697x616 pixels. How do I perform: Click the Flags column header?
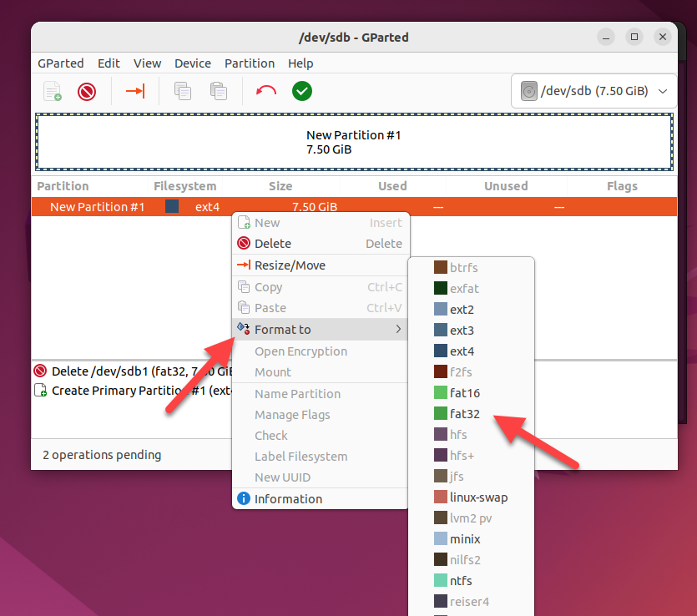click(622, 186)
